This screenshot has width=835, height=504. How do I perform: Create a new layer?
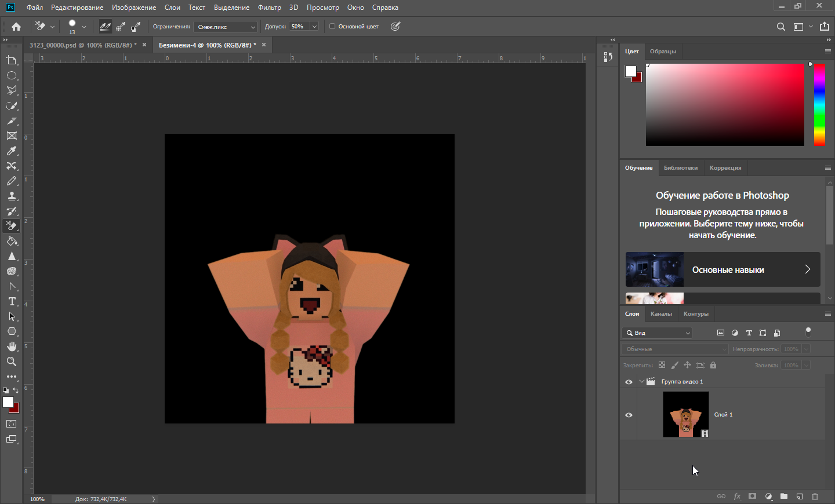click(x=800, y=496)
